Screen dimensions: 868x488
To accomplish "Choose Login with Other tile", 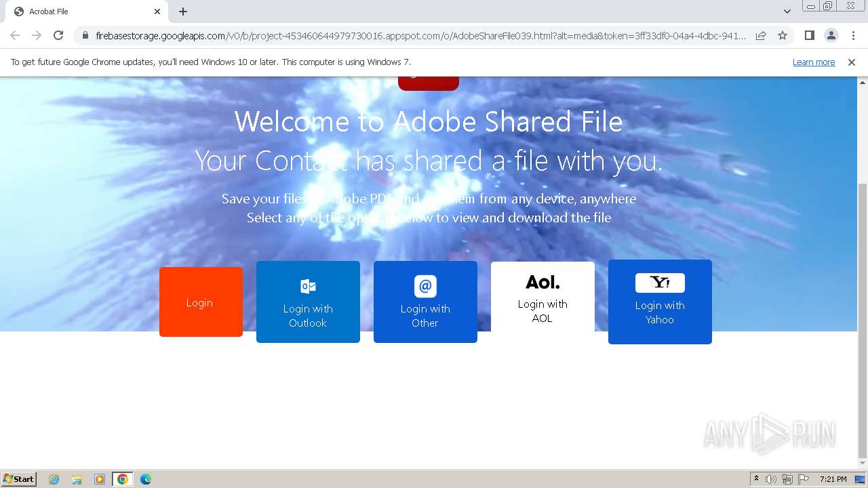I will point(425,302).
